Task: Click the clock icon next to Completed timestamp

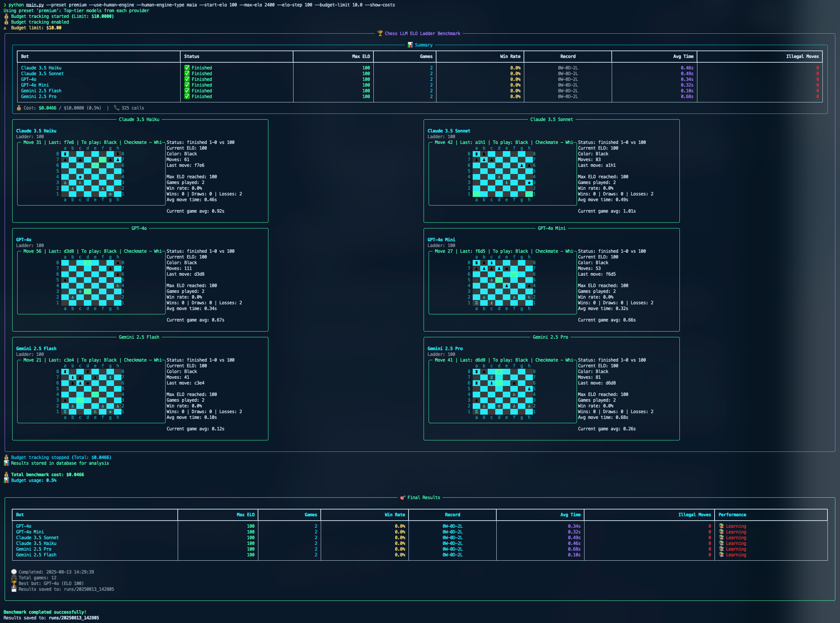Action: [14, 572]
